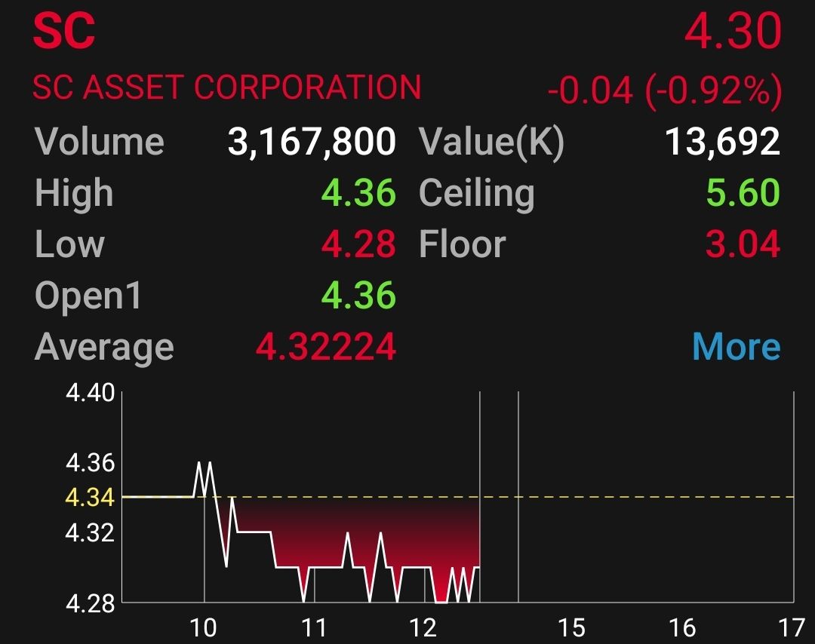815x644 pixels.
Task: Tap the SC ASSET CORPORATION company name
Action: 226,87
